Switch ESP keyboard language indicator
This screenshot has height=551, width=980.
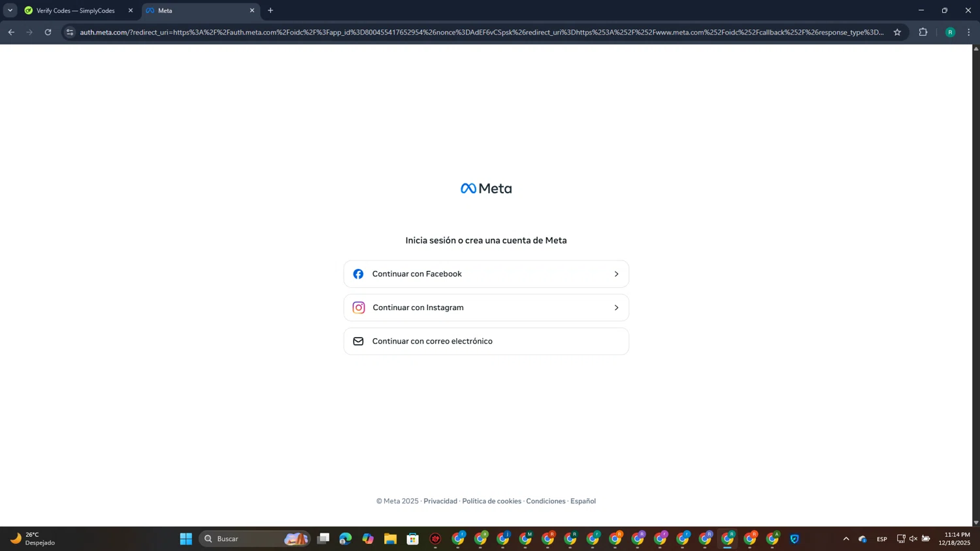[x=882, y=539]
